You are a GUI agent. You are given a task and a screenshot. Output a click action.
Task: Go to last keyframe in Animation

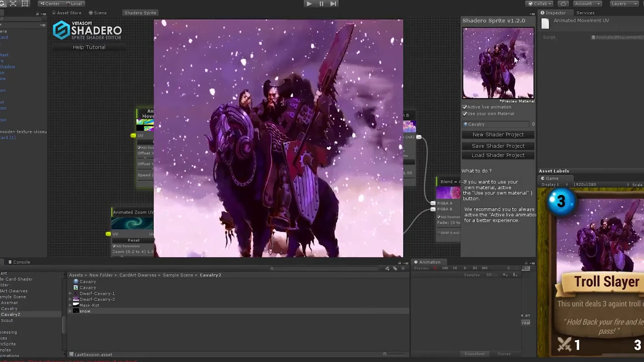coord(484,268)
